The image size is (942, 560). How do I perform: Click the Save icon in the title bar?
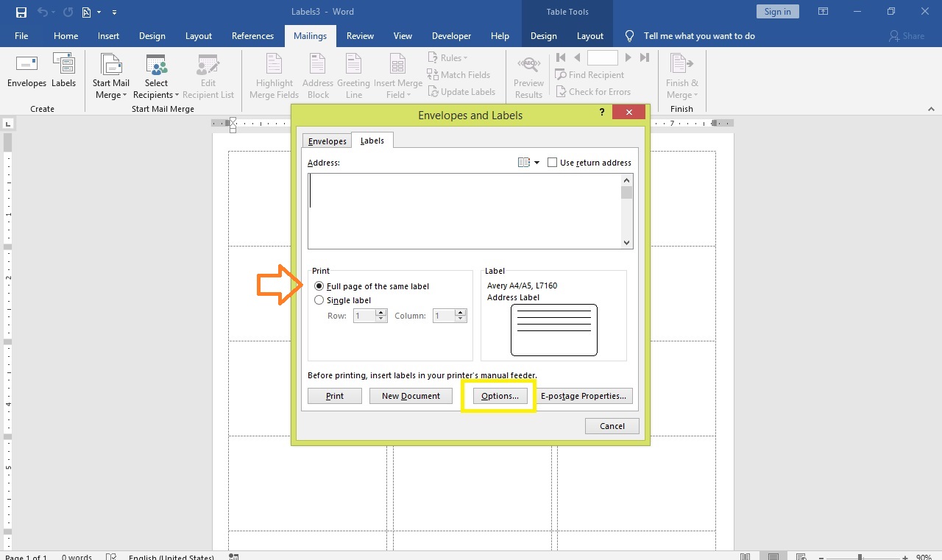coord(21,12)
